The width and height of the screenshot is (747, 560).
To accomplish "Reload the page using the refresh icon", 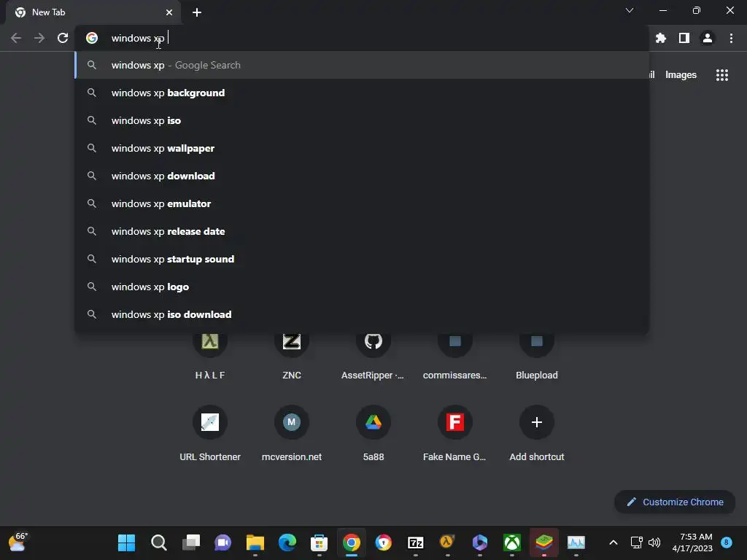I will (63, 38).
